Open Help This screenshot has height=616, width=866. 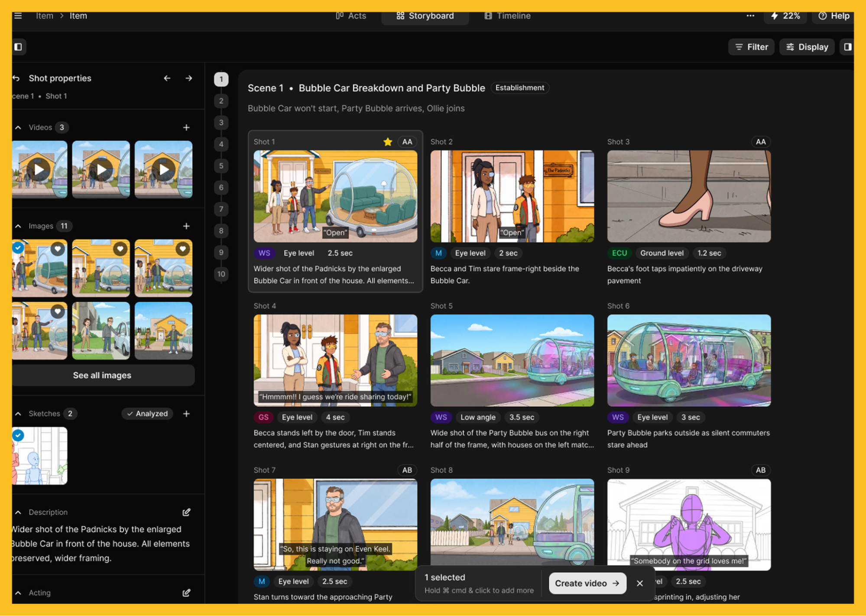834,16
